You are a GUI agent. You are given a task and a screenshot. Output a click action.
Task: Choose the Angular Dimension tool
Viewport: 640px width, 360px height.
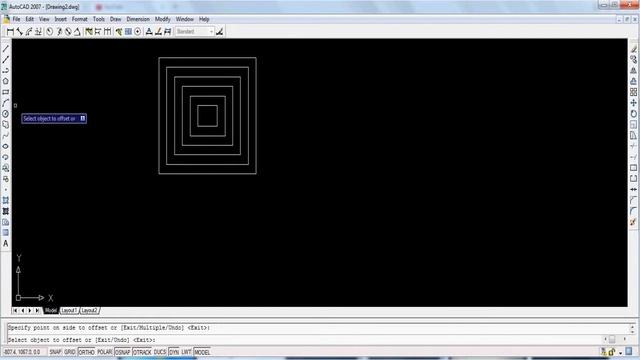pyautogui.click(x=77, y=31)
